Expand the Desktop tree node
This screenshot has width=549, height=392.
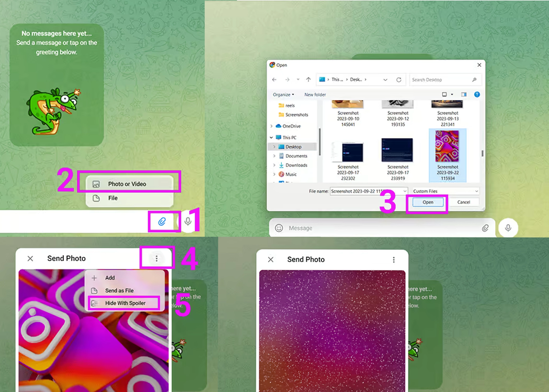(x=274, y=147)
